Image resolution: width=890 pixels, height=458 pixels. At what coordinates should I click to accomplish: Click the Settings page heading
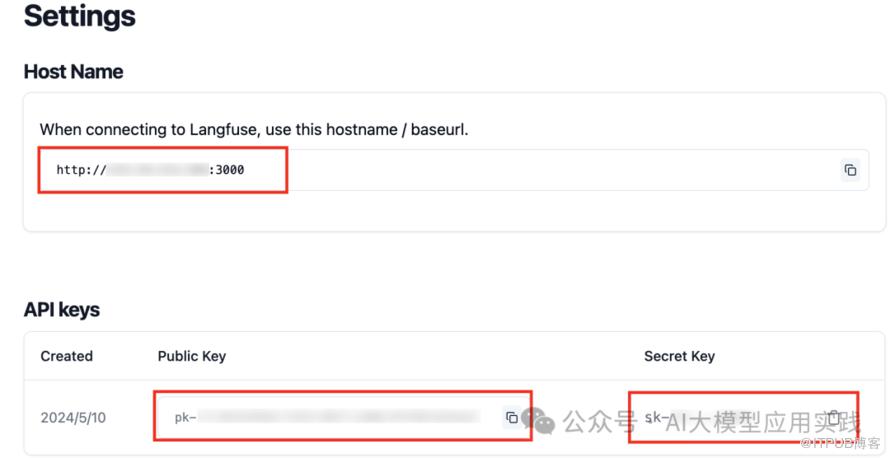[x=80, y=17]
